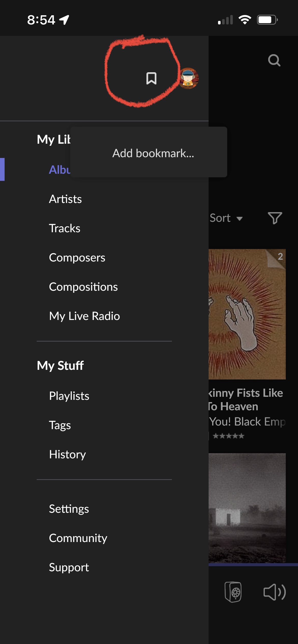The image size is (298, 644).
Task: Visit the Community link
Action: [78, 538]
